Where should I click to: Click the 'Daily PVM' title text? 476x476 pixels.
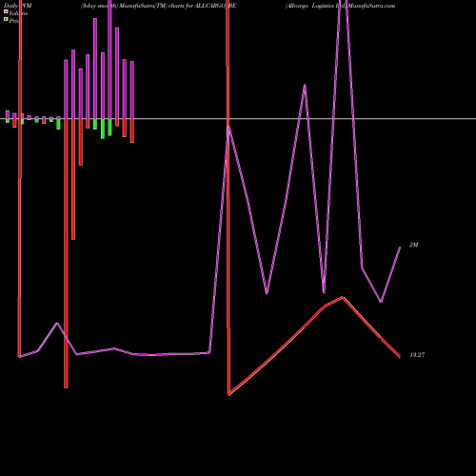(18, 6)
